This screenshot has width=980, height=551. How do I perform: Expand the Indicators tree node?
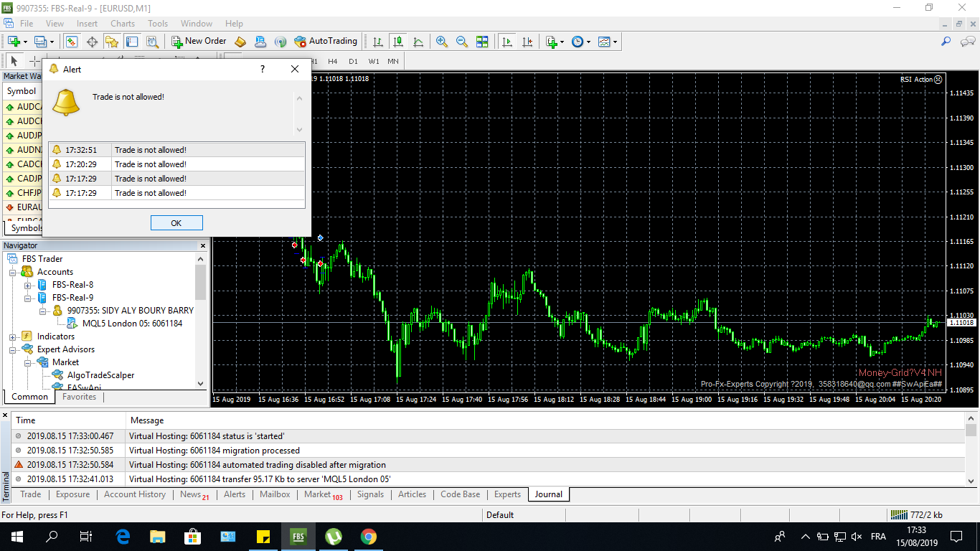(12, 336)
